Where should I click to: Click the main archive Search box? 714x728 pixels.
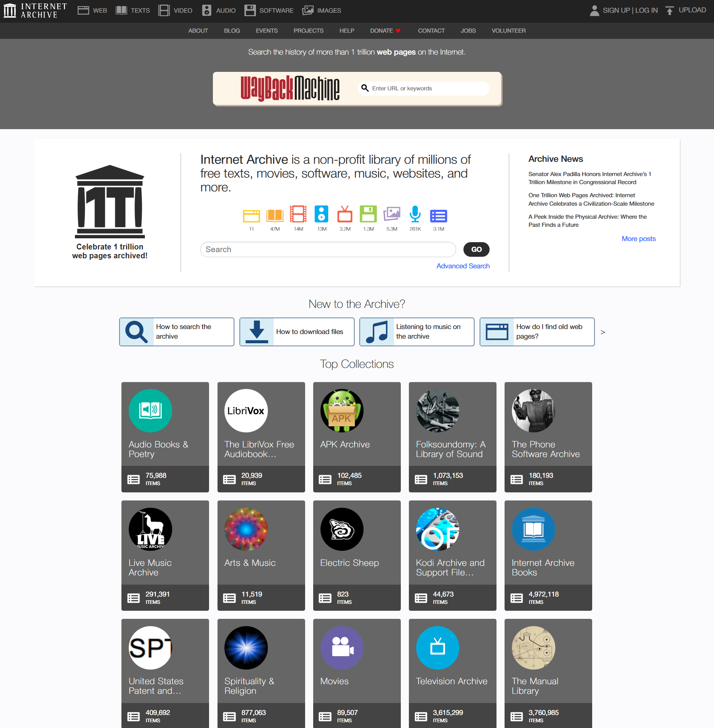tap(328, 249)
